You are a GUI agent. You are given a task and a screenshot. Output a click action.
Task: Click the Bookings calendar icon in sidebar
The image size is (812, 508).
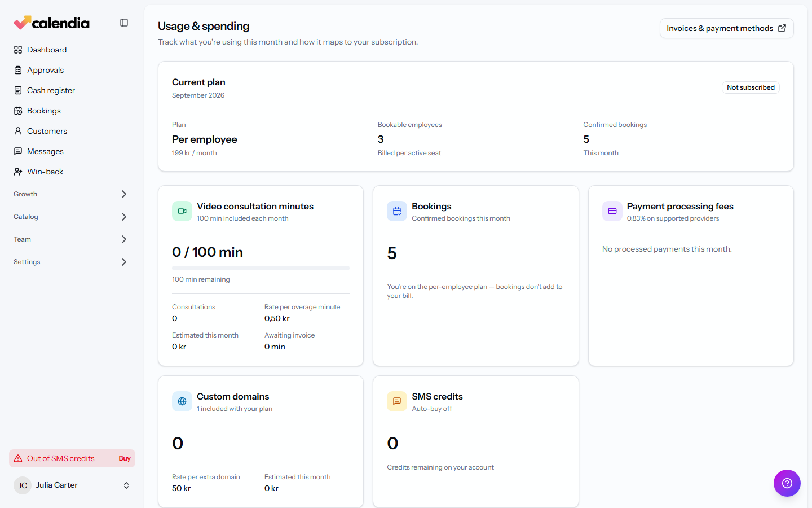[18, 111]
